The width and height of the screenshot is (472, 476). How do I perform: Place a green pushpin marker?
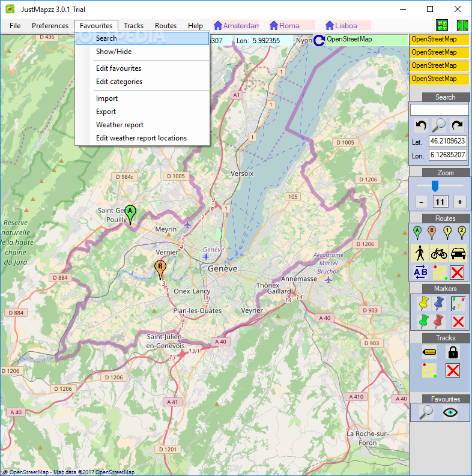pyautogui.click(x=423, y=322)
